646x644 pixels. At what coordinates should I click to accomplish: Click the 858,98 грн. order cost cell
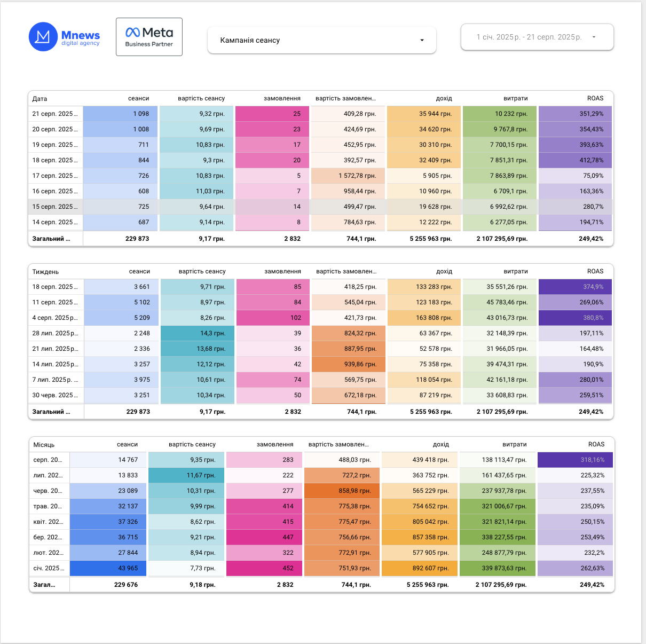pyautogui.click(x=342, y=491)
